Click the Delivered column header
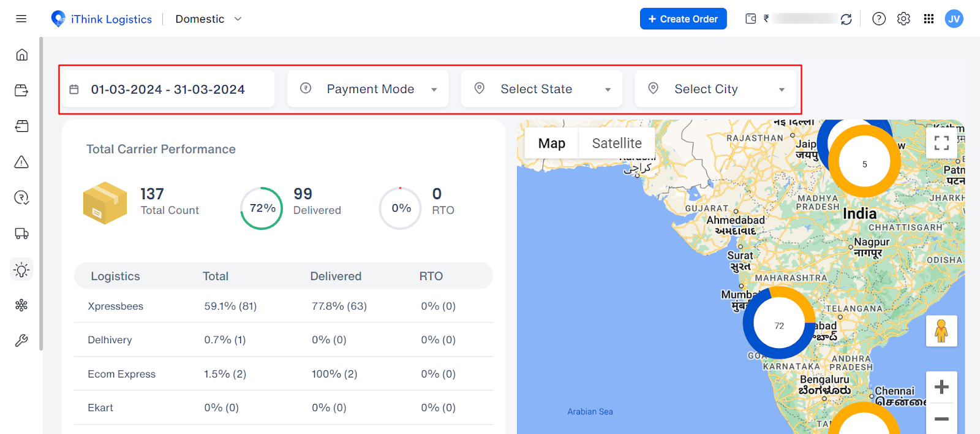The width and height of the screenshot is (980, 434). coord(336,276)
